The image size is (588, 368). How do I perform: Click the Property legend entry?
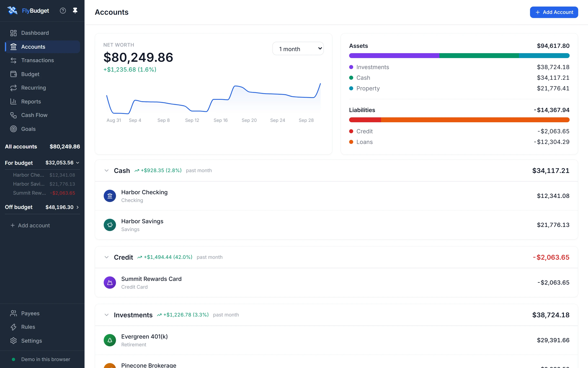[x=459, y=88]
